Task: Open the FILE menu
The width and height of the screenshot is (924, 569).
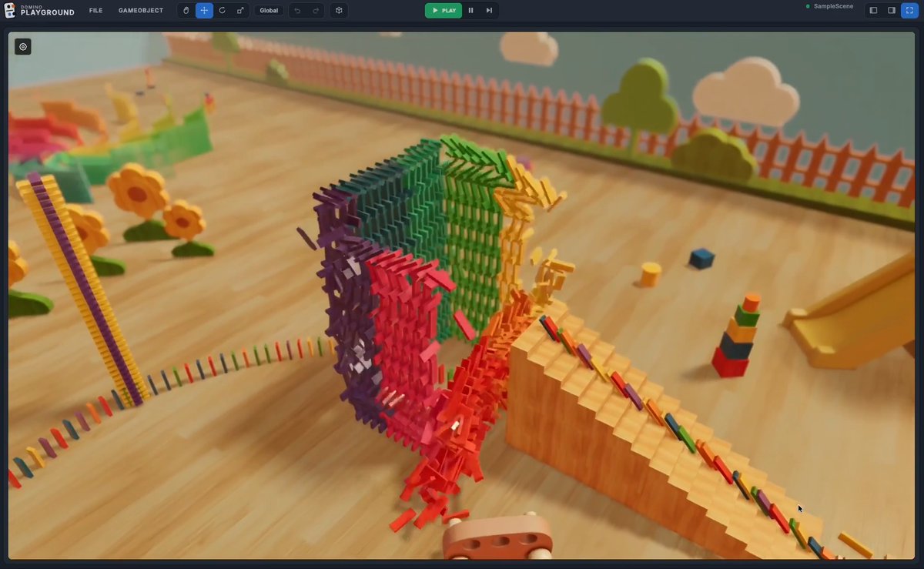Action: click(95, 11)
